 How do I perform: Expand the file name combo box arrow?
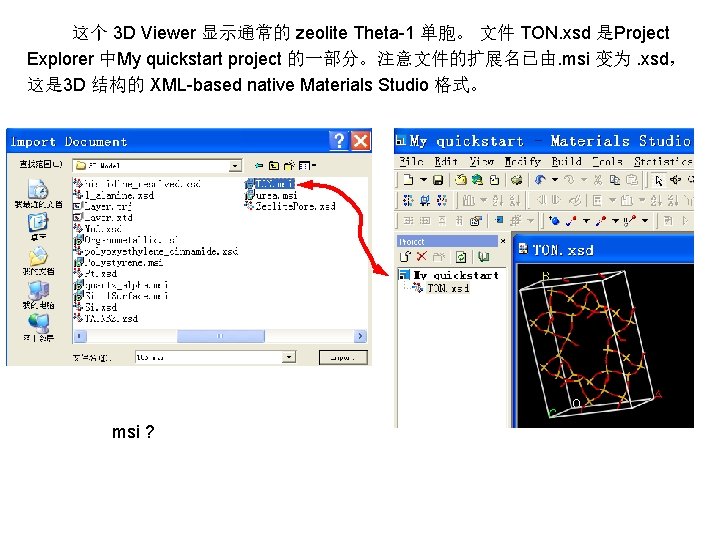pyautogui.click(x=289, y=357)
